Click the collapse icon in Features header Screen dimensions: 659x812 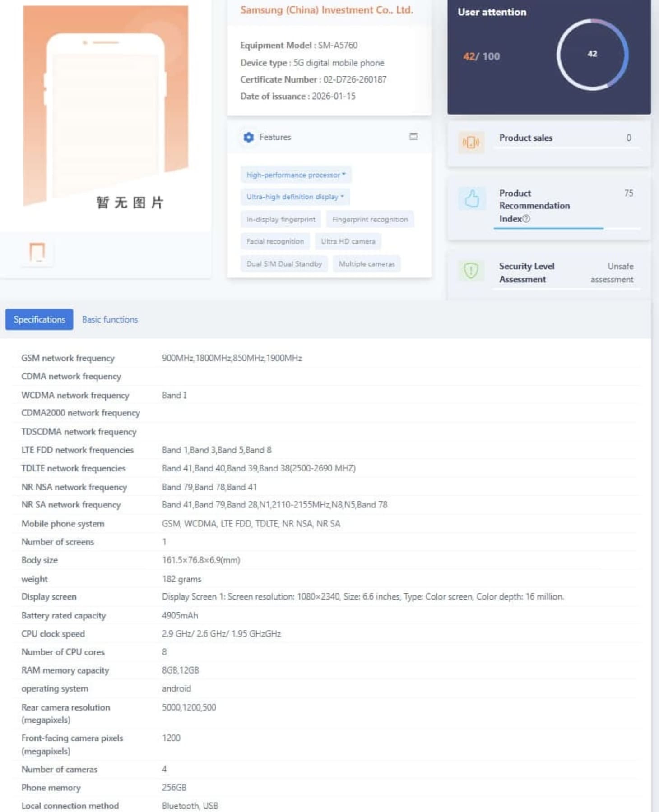pos(413,137)
